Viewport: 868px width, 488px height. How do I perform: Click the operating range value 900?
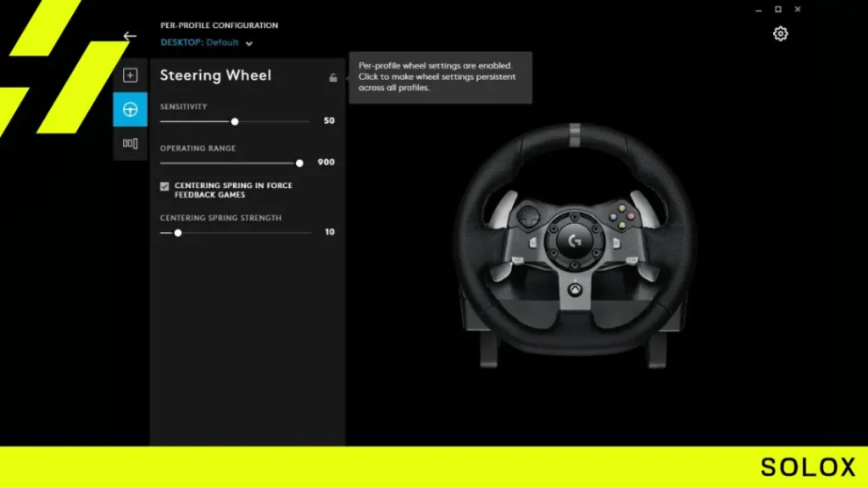click(326, 162)
